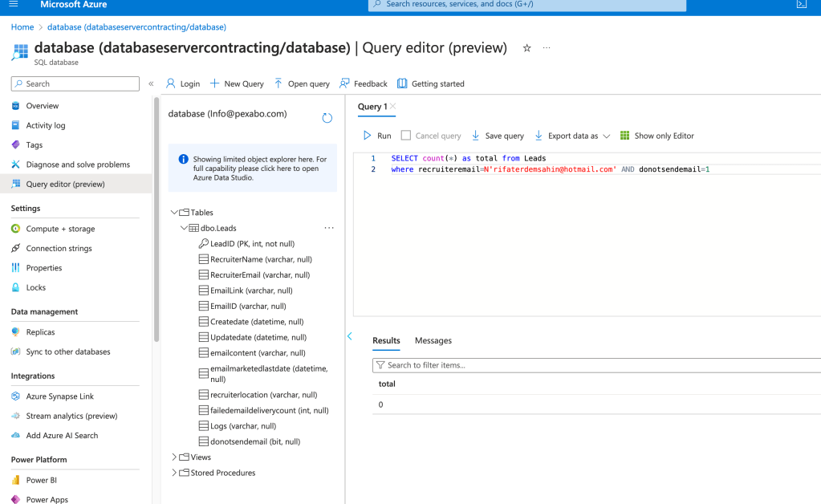This screenshot has width=821, height=504.
Task: Click the Open query upload icon
Action: tap(278, 83)
